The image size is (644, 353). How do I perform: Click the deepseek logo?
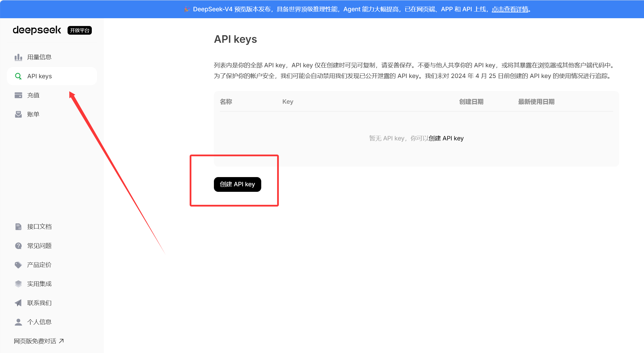click(x=37, y=30)
